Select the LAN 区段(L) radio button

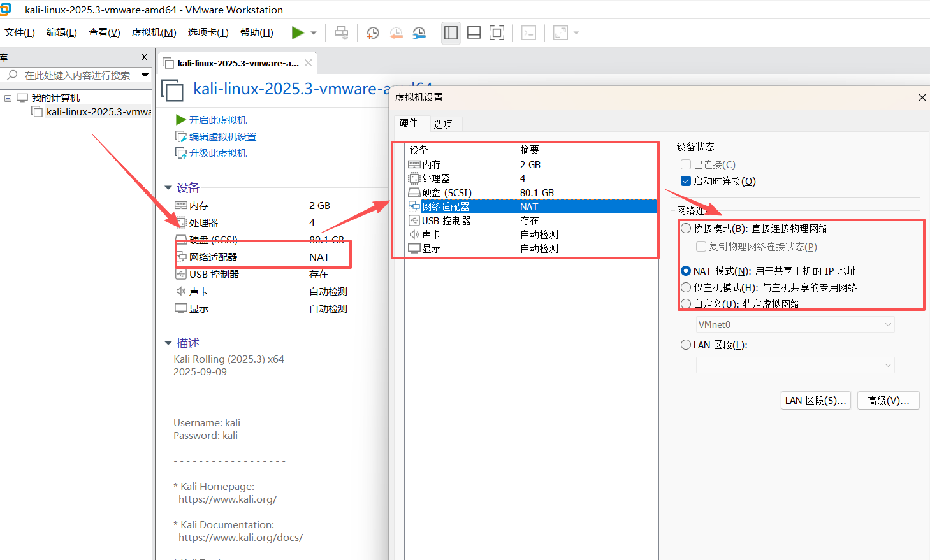click(686, 345)
